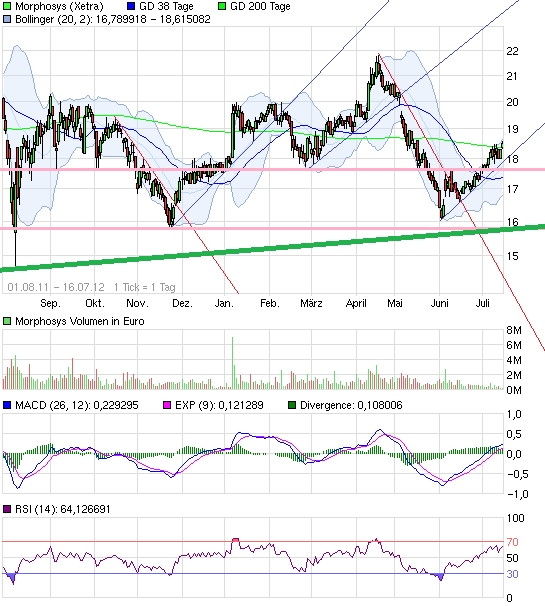Click the 'März' month label
Screen dimensions: 545x606
coord(311,303)
